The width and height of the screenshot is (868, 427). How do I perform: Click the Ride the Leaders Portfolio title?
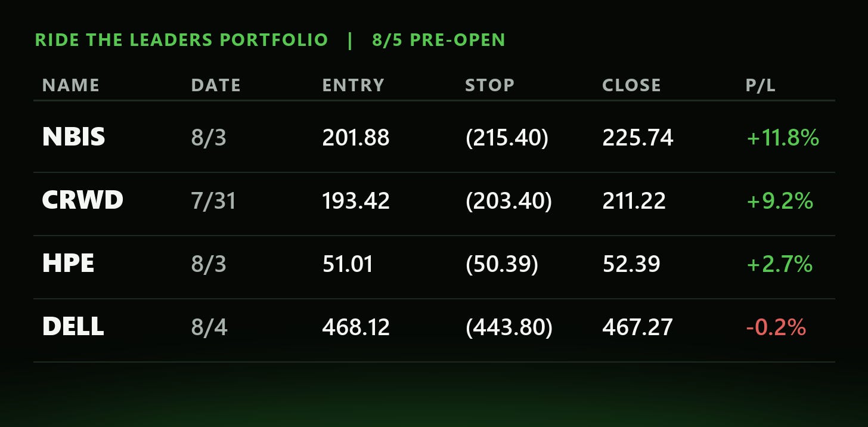pyautogui.click(x=181, y=40)
